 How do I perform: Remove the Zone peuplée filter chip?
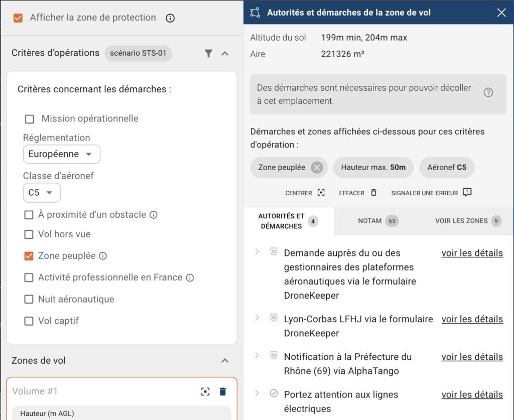(x=316, y=167)
